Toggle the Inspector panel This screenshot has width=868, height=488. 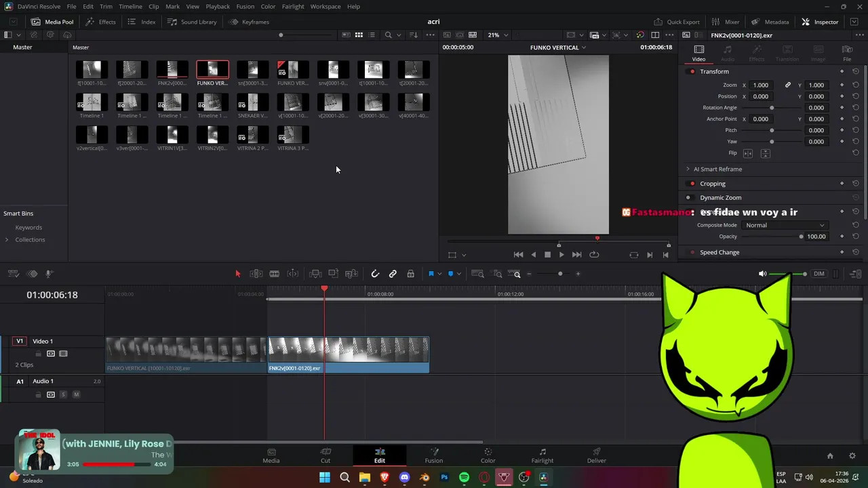click(x=820, y=22)
